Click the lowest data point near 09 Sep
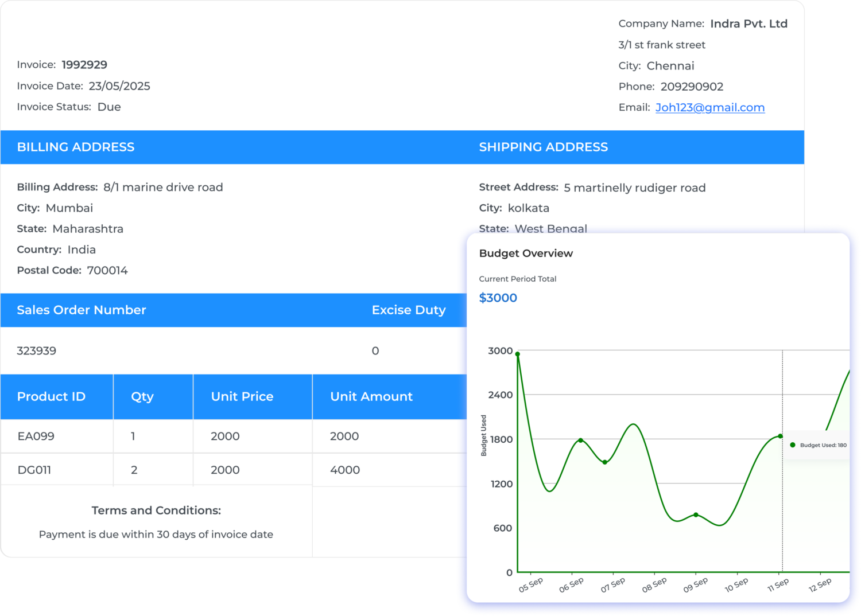The width and height of the screenshot is (861, 616). (x=695, y=515)
